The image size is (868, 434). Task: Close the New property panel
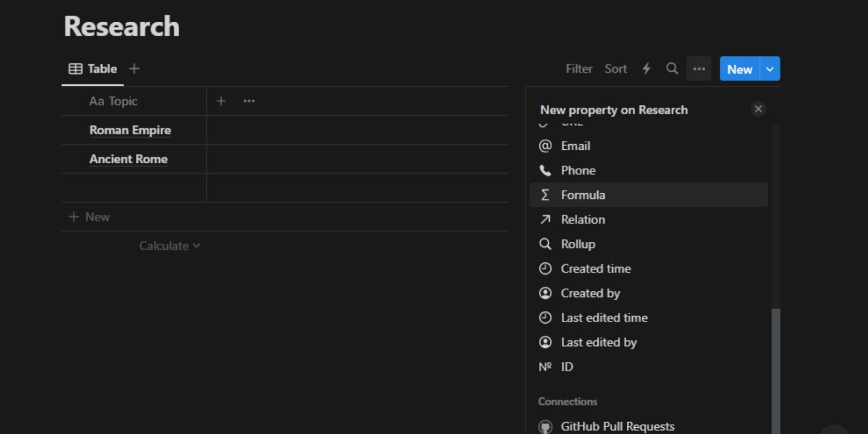[x=758, y=109]
